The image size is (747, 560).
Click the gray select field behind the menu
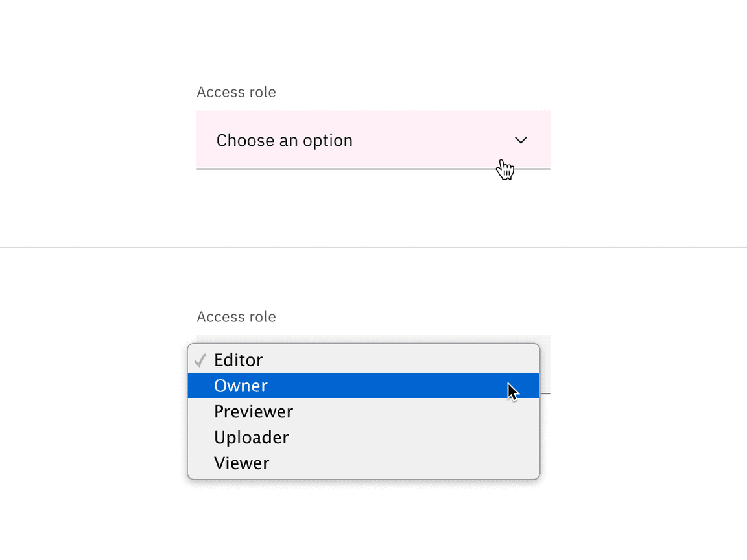pyautogui.click(x=545, y=363)
